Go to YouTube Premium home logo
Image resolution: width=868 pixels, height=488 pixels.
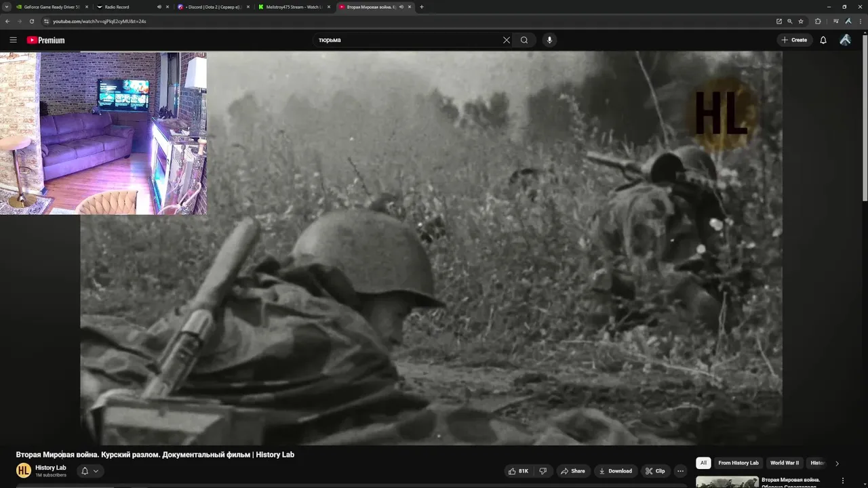click(45, 40)
